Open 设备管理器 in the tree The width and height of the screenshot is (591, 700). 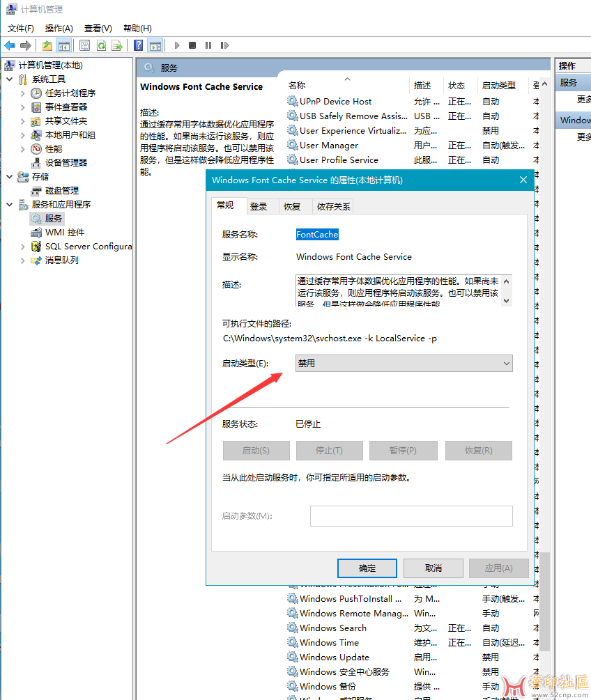point(66,162)
